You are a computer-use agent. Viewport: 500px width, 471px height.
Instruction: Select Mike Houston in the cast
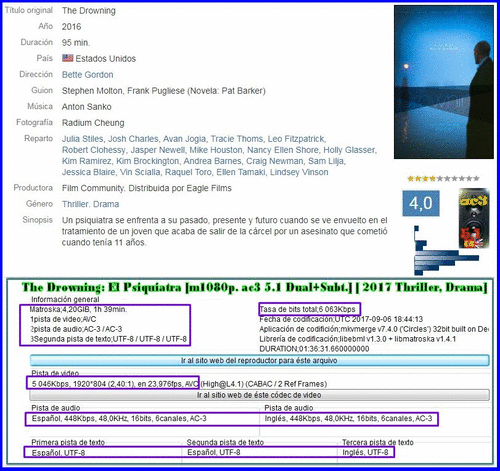click(x=216, y=150)
